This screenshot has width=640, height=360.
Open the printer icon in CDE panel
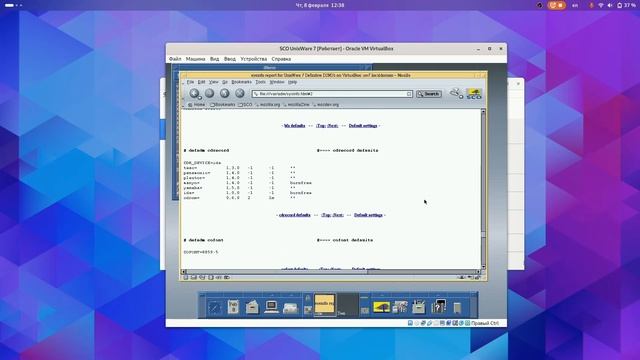[290, 308]
